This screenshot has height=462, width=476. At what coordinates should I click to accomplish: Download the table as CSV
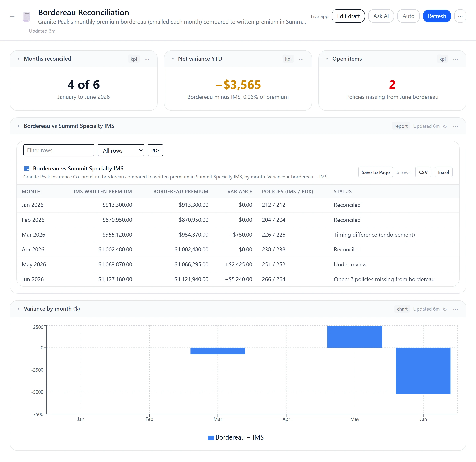tap(423, 172)
